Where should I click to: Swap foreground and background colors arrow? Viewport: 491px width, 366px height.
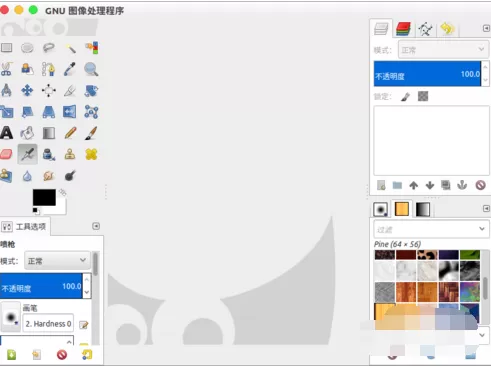[x=63, y=192]
